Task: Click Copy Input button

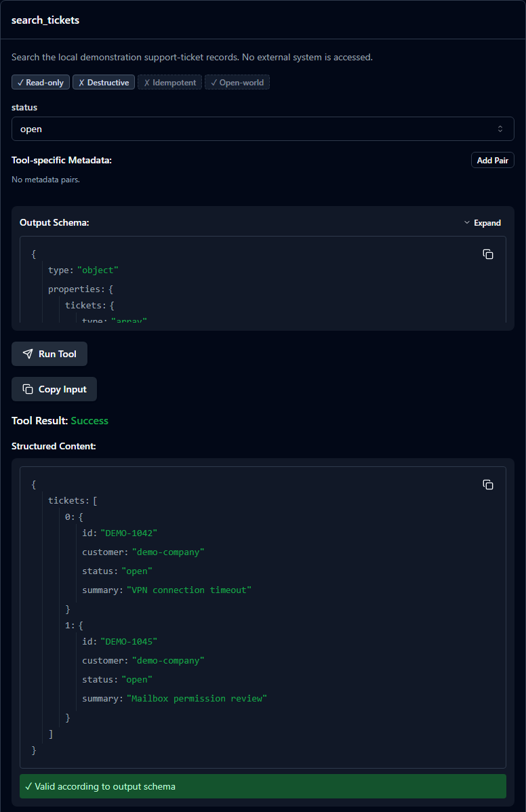Action: 54,389
